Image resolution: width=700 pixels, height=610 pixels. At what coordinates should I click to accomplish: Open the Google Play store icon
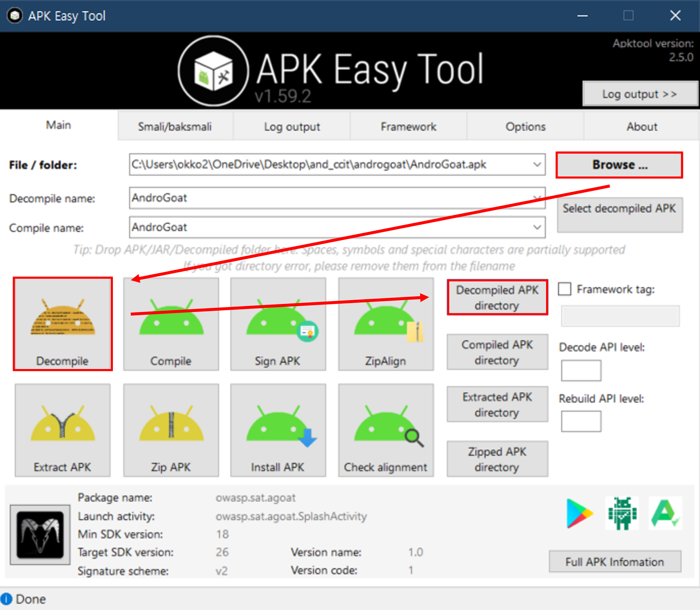[578, 513]
